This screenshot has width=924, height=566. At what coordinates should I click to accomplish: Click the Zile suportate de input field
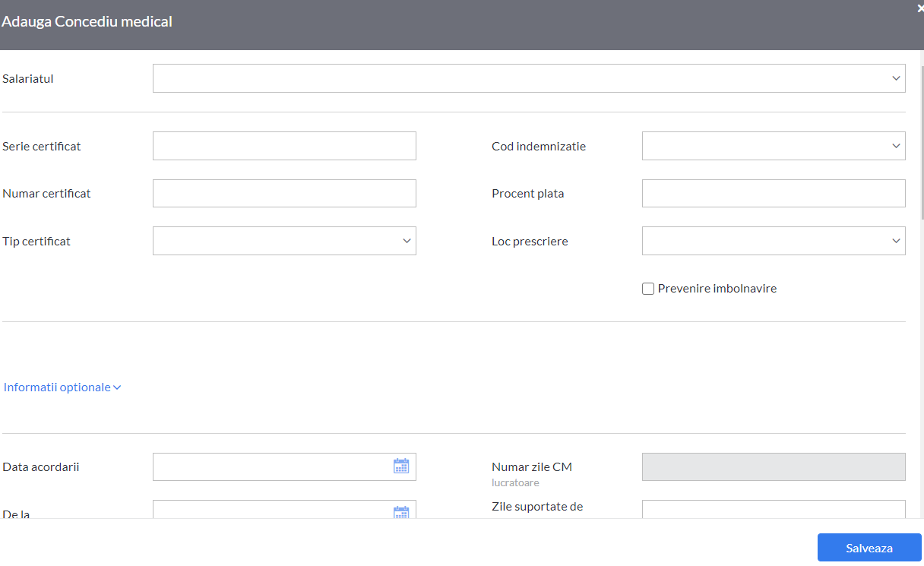[x=774, y=509]
